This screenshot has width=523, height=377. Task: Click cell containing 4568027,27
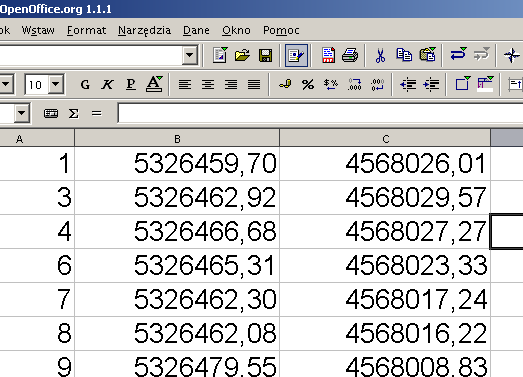385,232
